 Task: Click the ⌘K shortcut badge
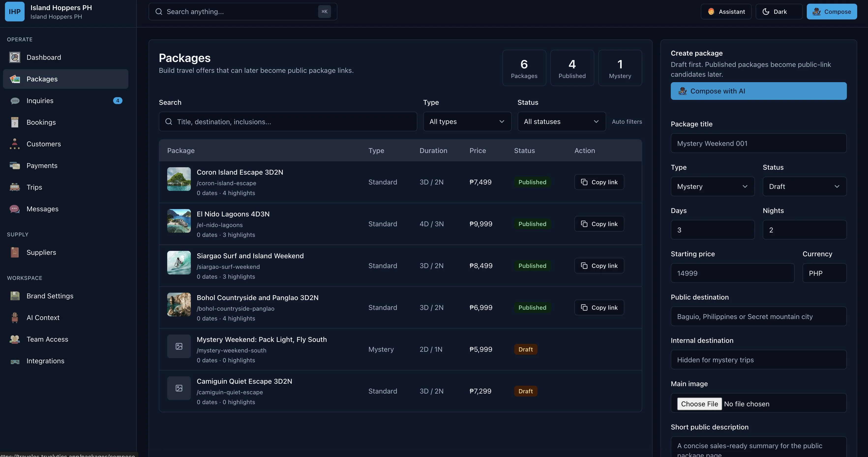(x=324, y=12)
